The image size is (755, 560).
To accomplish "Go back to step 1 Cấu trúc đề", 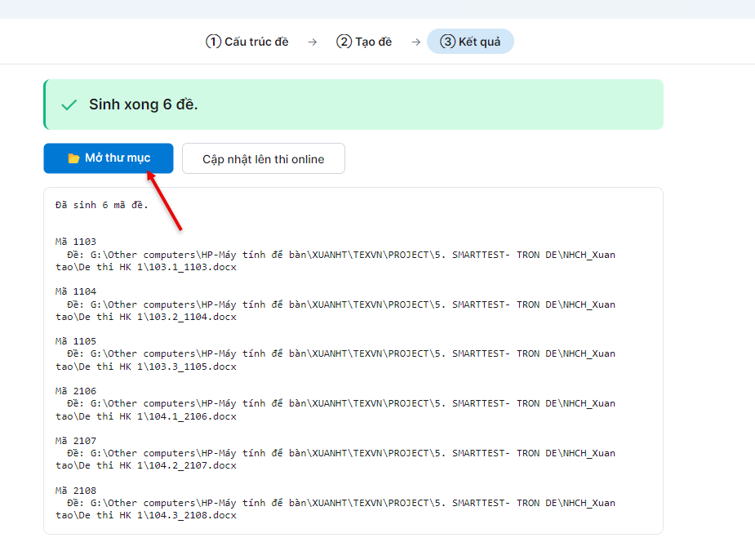I will point(247,42).
